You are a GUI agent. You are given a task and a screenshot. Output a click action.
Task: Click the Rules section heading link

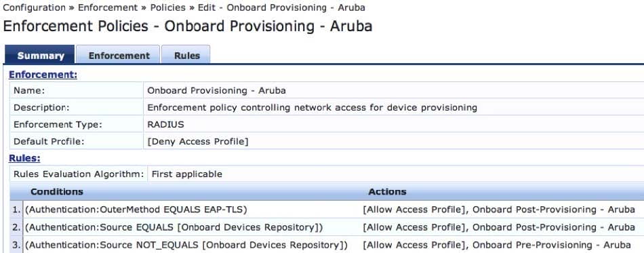[24, 158]
